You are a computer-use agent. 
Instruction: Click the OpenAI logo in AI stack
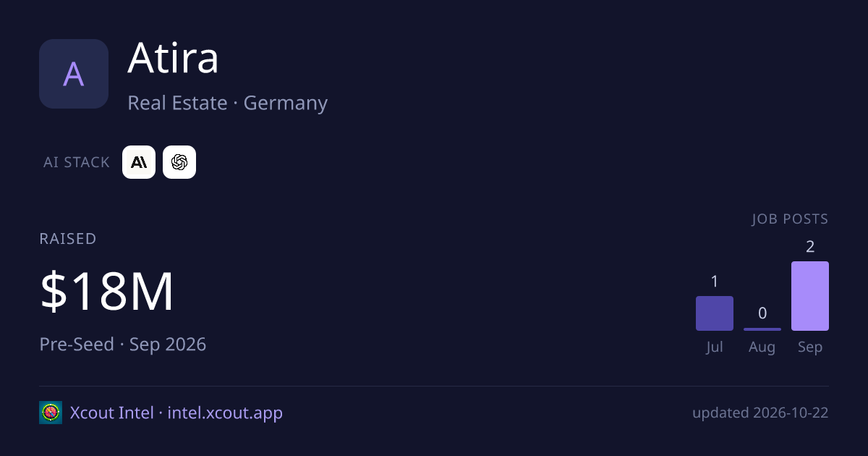pyautogui.click(x=179, y=162)
